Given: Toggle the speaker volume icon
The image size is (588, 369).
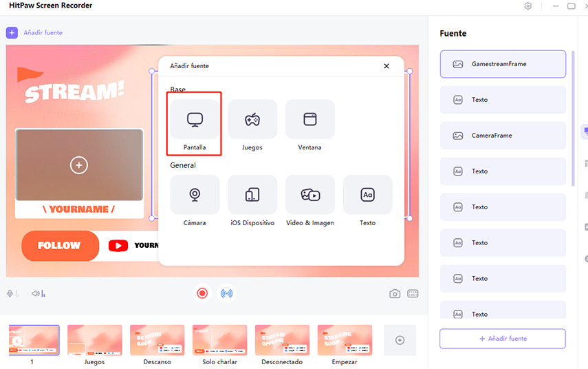Looking at the screenshot, I should (x=36, y=293).
